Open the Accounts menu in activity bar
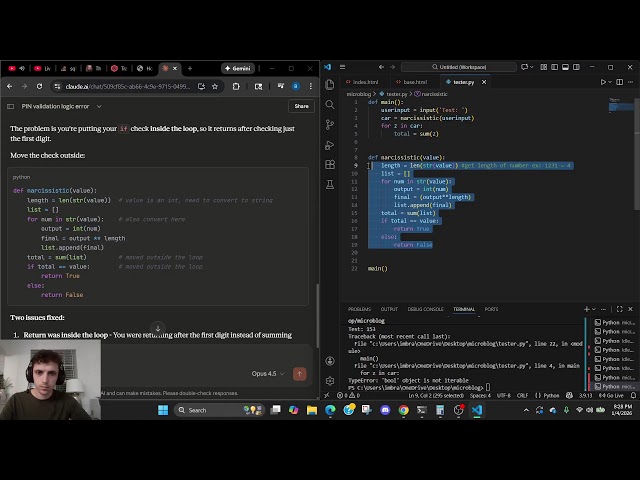 (330, 361)
